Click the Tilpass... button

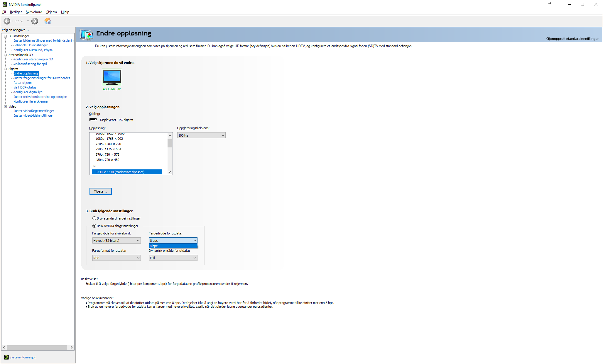click(100, 191)
